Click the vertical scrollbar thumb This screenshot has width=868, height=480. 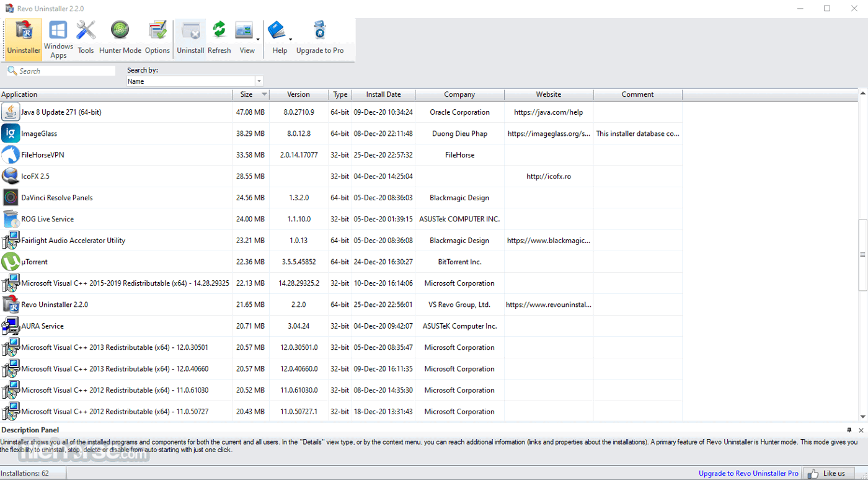click(862, 255)
